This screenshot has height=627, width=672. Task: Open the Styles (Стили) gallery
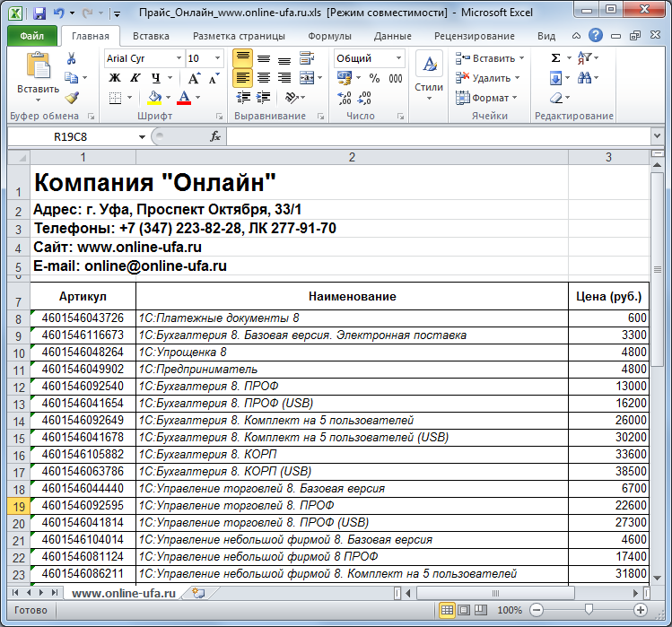click(x=429, y=76)
